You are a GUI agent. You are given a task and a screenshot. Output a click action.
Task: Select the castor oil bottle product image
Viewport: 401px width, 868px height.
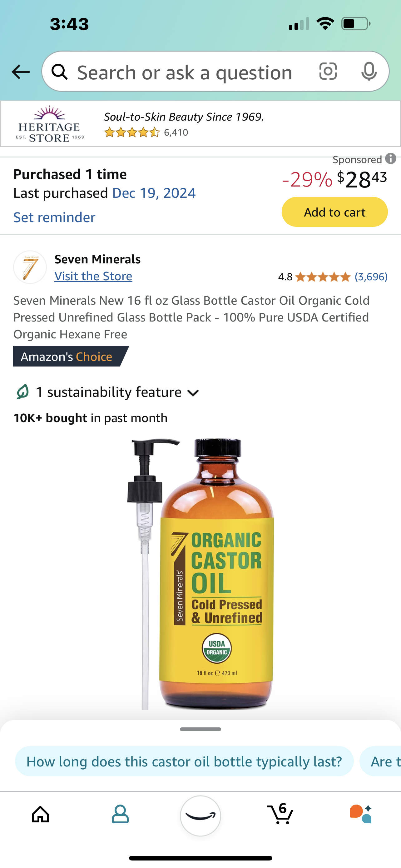tap(201, 573)
